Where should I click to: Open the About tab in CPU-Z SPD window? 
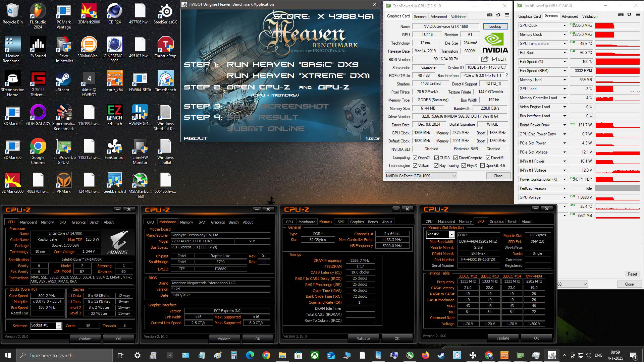526,222
